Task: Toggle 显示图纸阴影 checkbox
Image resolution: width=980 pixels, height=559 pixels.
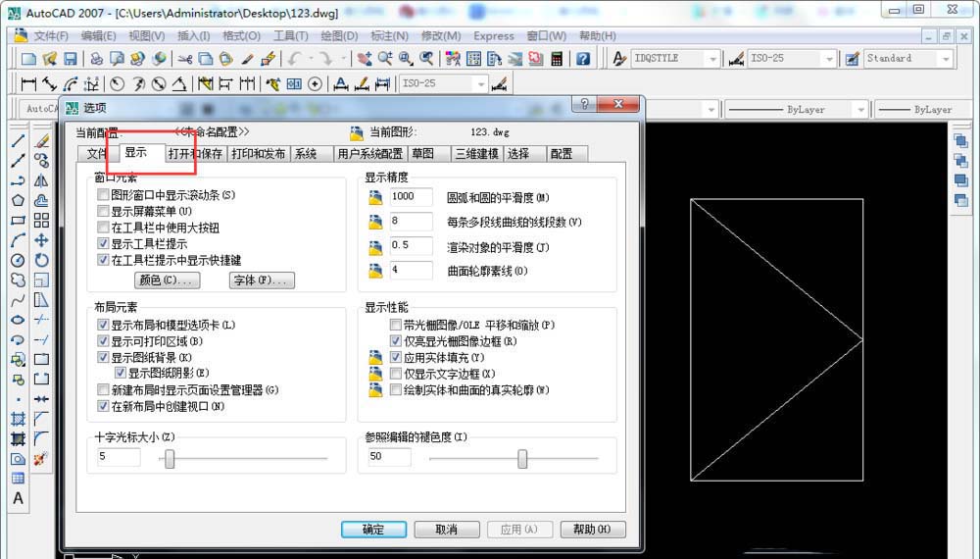Action: pyautogui.click(x=121, y=374)
